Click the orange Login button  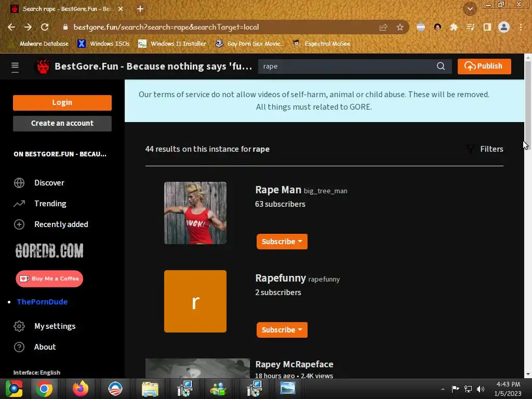click(x=62, y=102)
